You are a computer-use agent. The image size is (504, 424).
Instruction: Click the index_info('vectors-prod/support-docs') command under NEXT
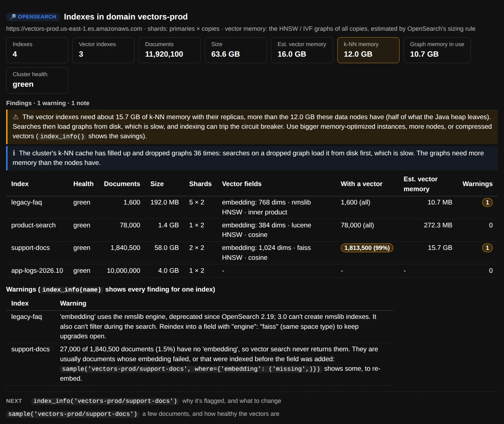(x=105, y=401)
